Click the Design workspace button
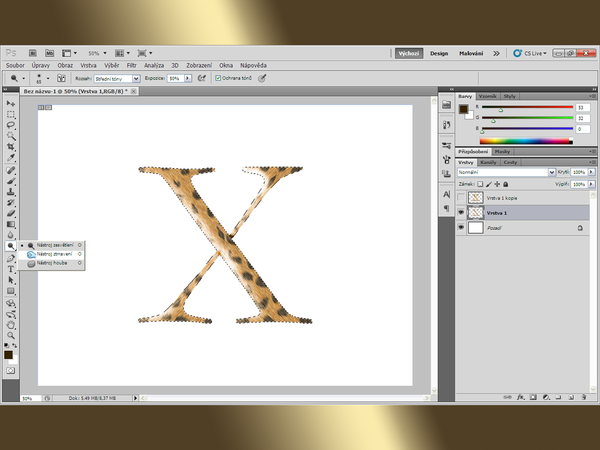This screenshot has height=450, width=600. (439, 52)
